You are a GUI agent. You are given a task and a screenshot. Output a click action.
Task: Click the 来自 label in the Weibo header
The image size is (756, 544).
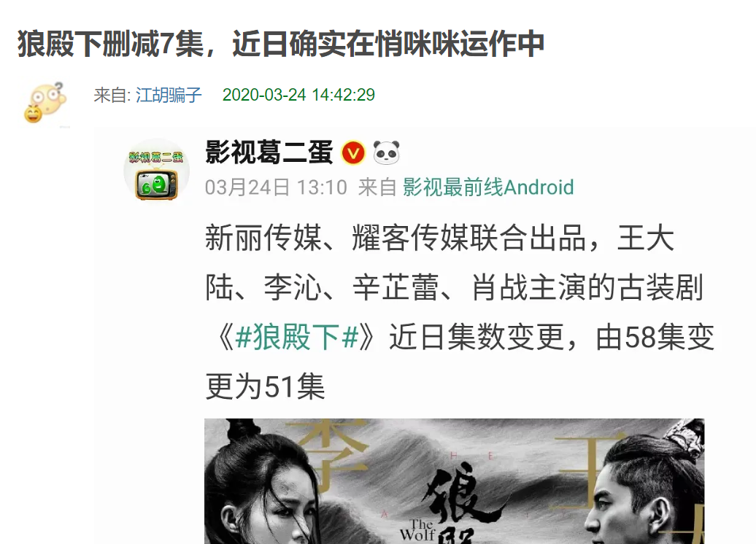tap(377, 187)
